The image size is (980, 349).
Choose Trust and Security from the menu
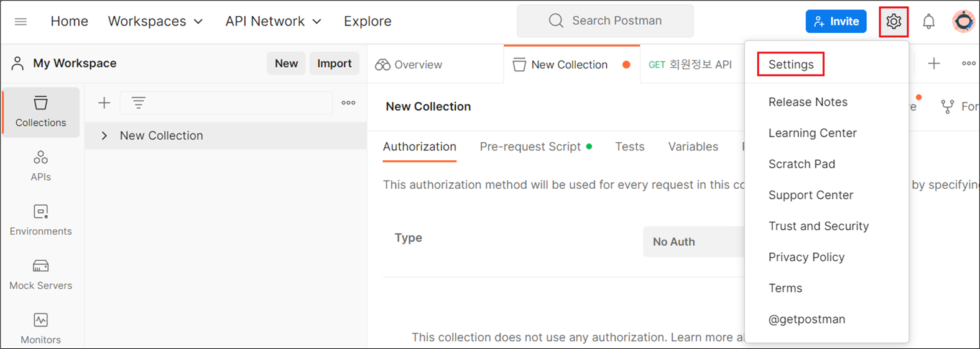[818, 226]
